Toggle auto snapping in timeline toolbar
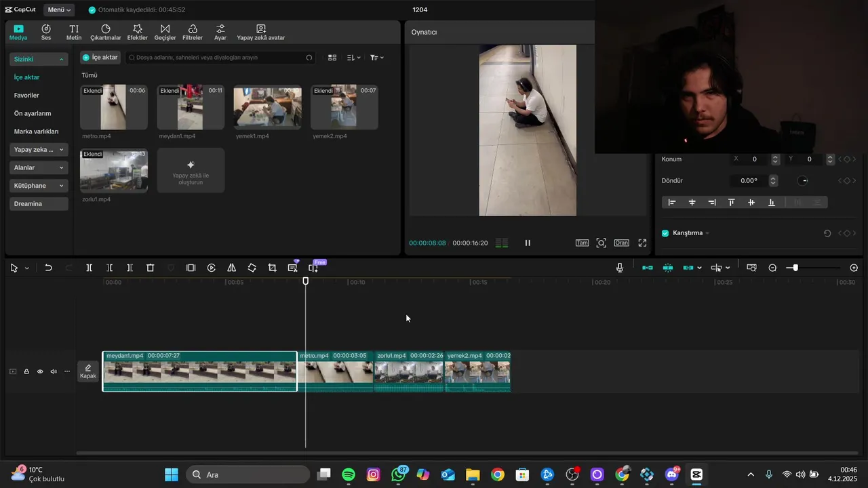The height and width of the screenshot is (488, 868). [668, 268]
